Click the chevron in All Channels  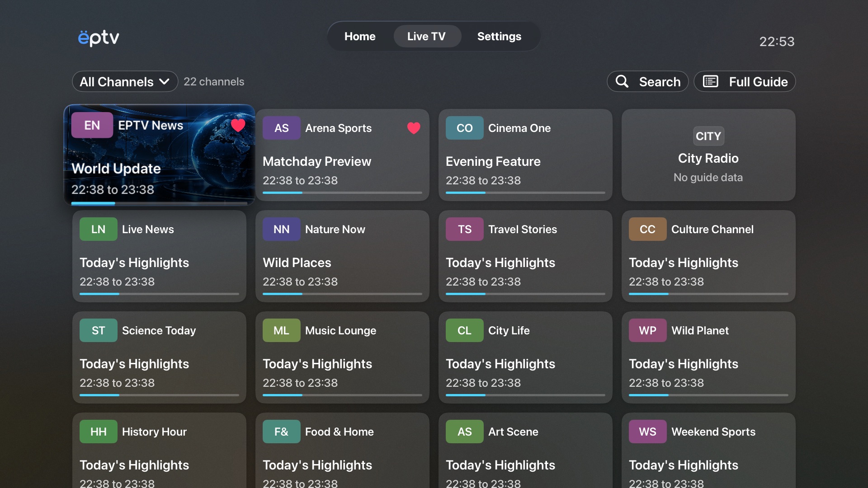point(165,82)
